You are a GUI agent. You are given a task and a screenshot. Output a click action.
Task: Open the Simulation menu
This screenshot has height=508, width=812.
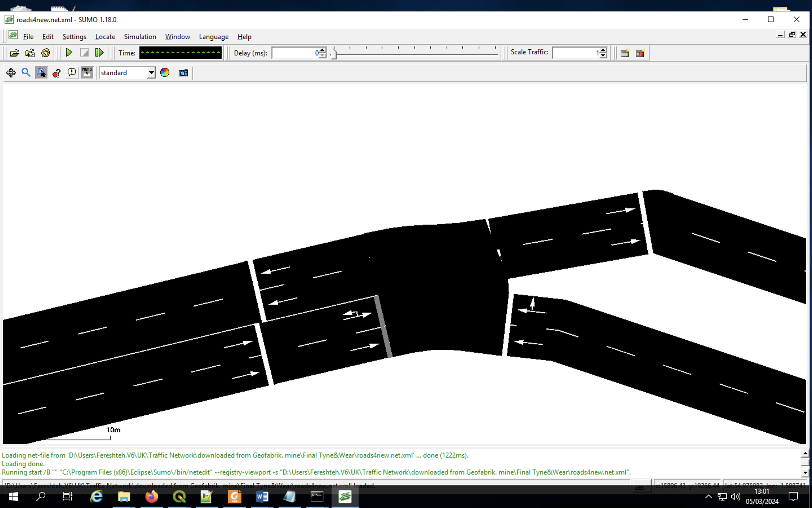[x=140, y=37]
